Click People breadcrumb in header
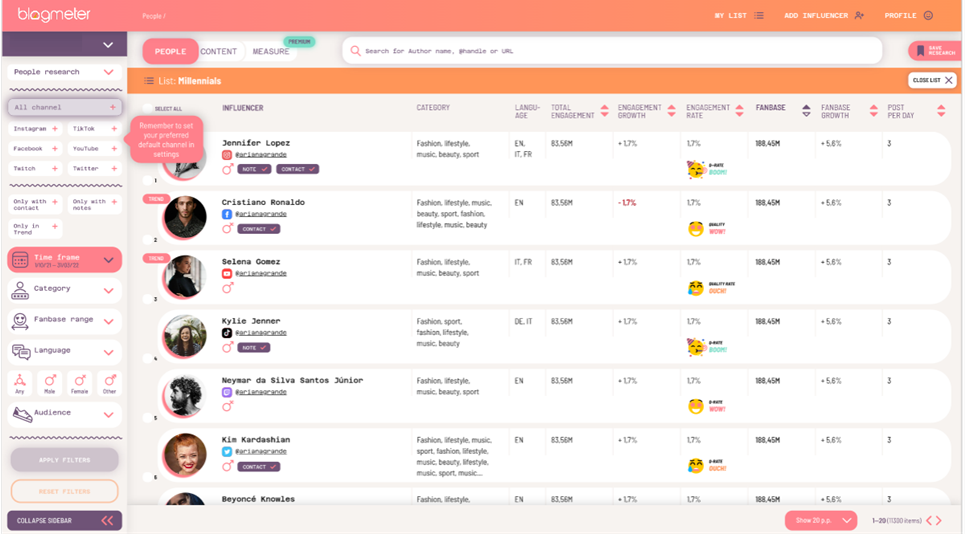This screenshot has width=965, height=534. click(x=152, y=16)
